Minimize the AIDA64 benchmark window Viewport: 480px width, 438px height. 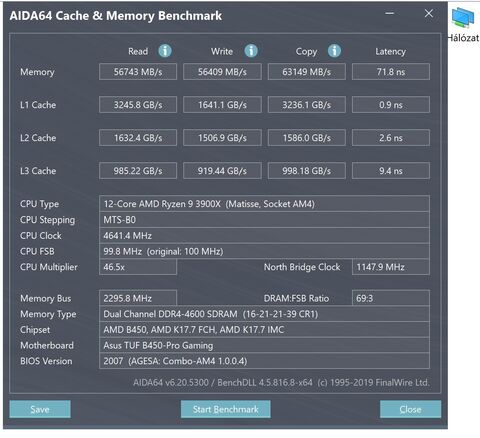(x=390, y=14)
